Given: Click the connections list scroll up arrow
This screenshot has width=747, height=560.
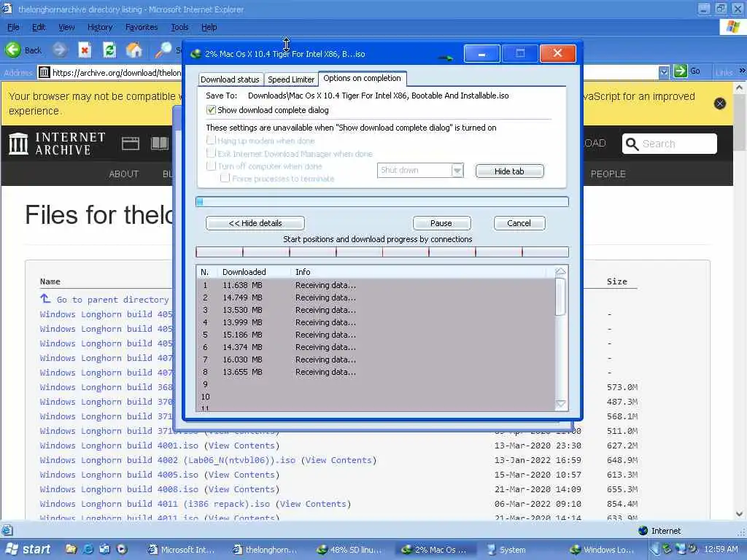Looking at the screenshot, I should point(561,271).
